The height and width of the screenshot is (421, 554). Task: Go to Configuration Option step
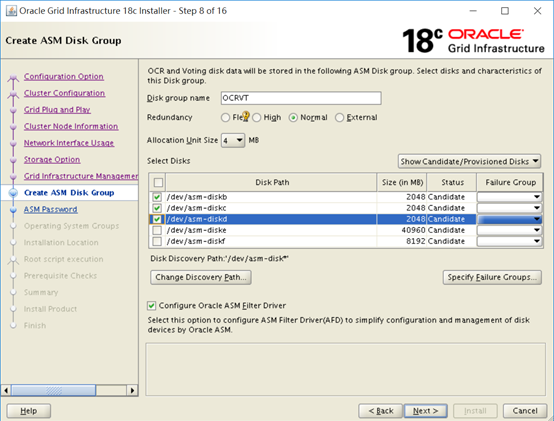(64, 77)
